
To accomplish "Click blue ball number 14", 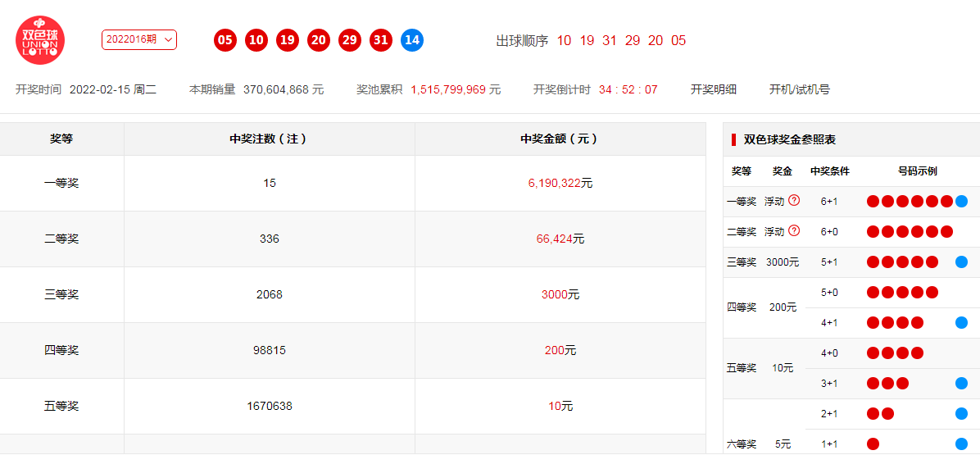I will click(412, 40).
